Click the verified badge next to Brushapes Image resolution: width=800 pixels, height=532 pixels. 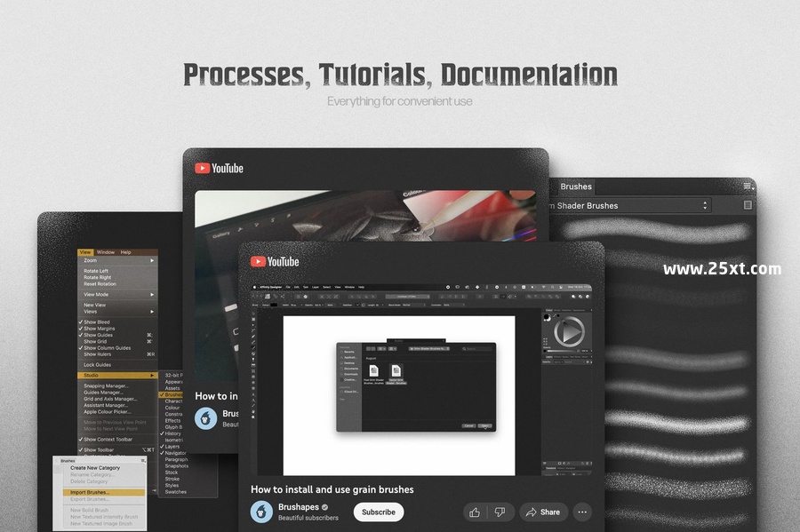(x=325, y=507)
